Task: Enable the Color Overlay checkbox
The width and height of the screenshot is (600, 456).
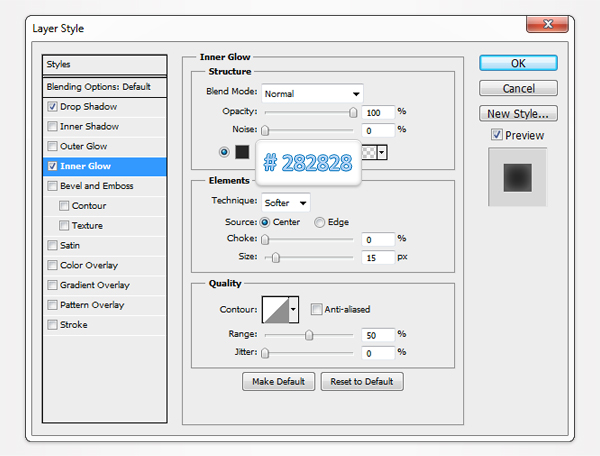Action: pos(52,265)
